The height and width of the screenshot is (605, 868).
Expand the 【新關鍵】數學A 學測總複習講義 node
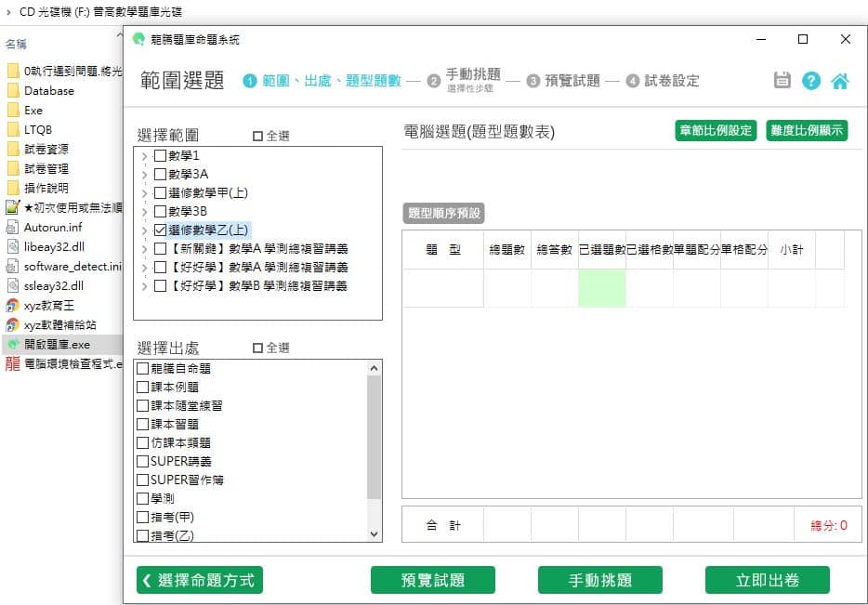(x=144, y=249)
